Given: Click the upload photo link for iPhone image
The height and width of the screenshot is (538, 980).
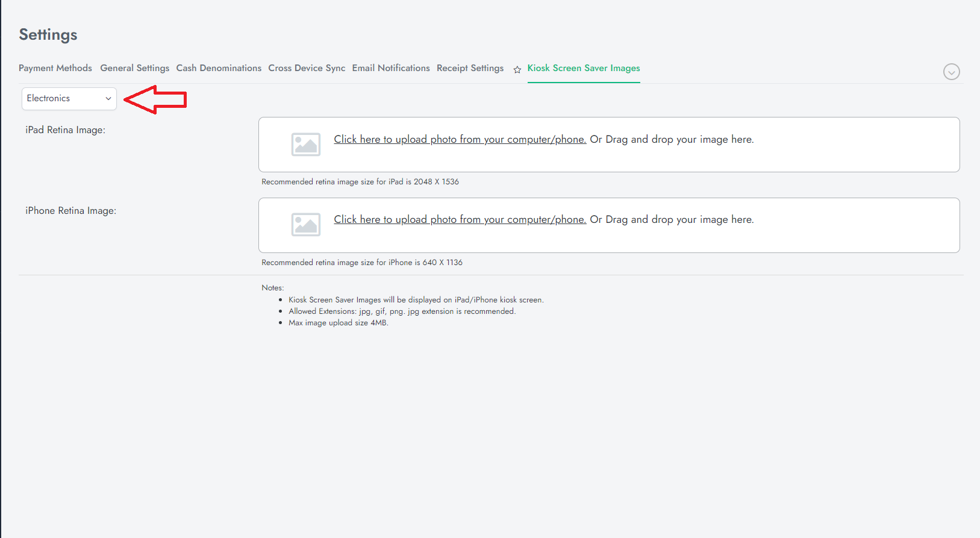Looking at the screenshot, I should pyautogui.click(x=460, y=219).
